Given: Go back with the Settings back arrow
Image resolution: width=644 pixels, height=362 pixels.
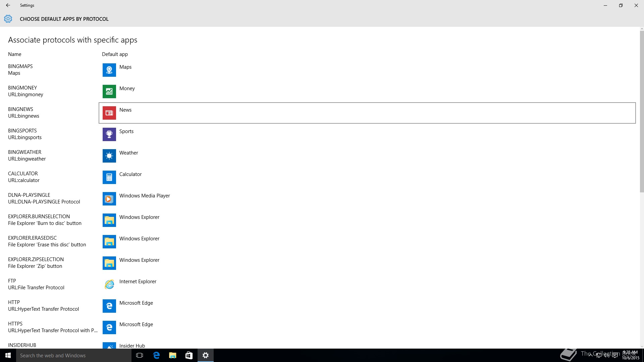Looking at the screenshot, I should pyautogui.click(x=8, y=5).
